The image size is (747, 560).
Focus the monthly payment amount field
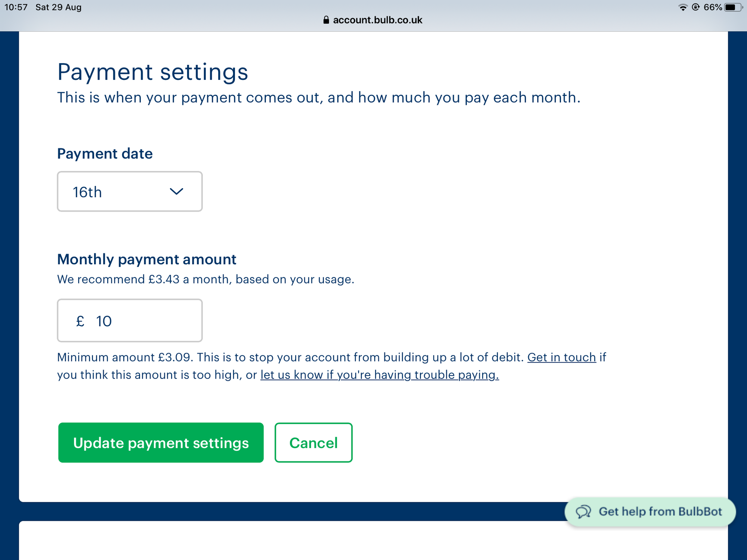tap(142, 321)
